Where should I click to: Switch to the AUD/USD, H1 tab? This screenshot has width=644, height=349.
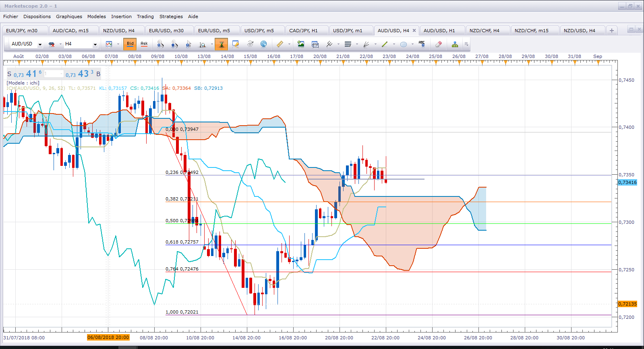[x=442, y=31]
